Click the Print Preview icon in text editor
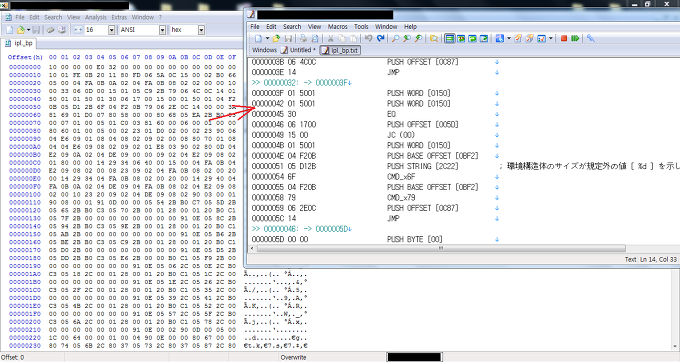The height and width of the screenshot is (362, 680). click(315, 39)
